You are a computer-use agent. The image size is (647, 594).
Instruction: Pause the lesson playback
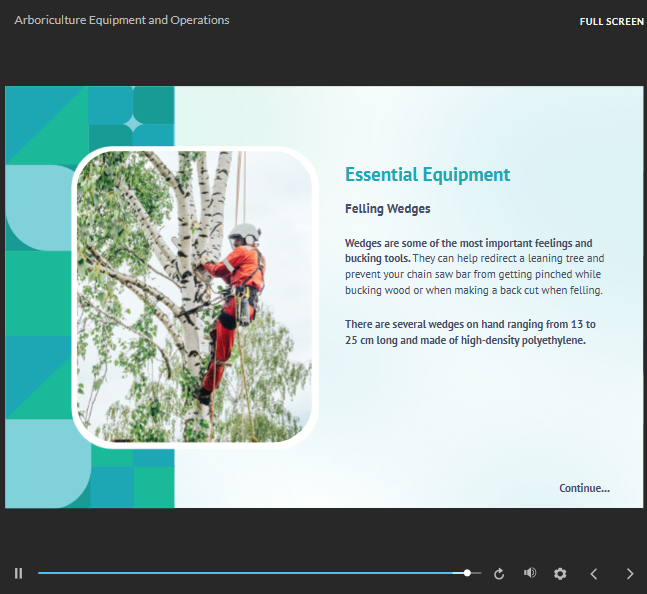[18, 573]
